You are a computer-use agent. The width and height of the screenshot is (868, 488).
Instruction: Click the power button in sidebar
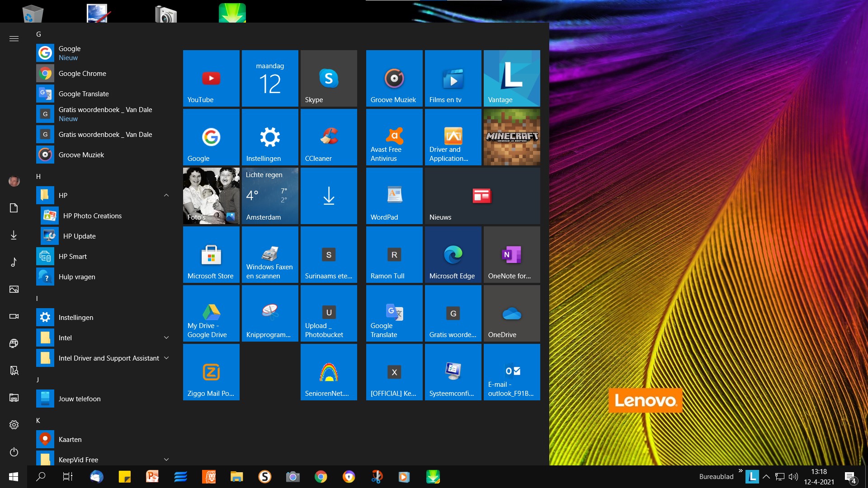[14, 452]
